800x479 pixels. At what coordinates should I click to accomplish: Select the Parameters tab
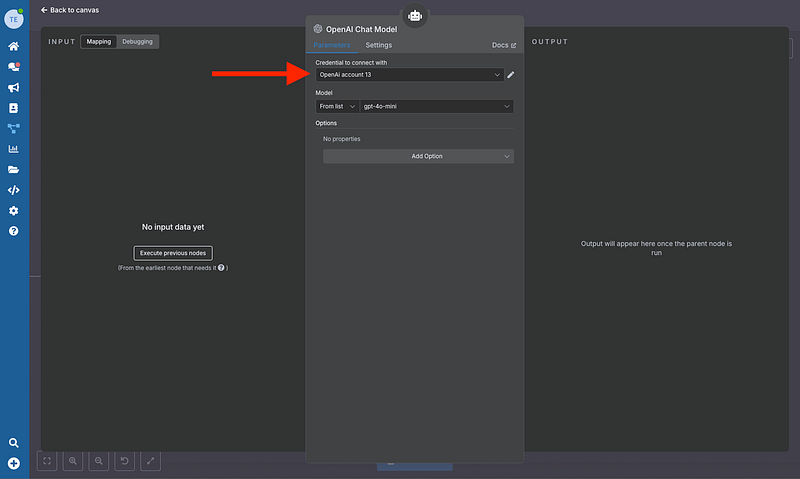coord(332,45)
